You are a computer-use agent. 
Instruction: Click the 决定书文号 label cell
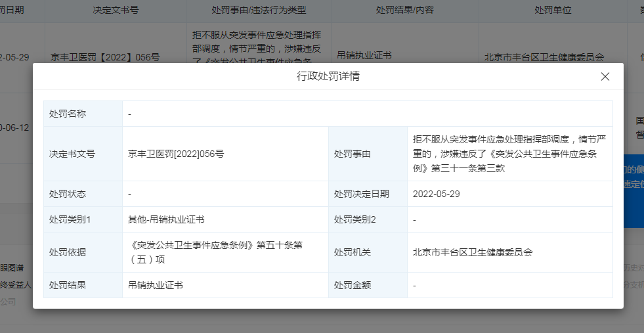[x=72, y=154]
